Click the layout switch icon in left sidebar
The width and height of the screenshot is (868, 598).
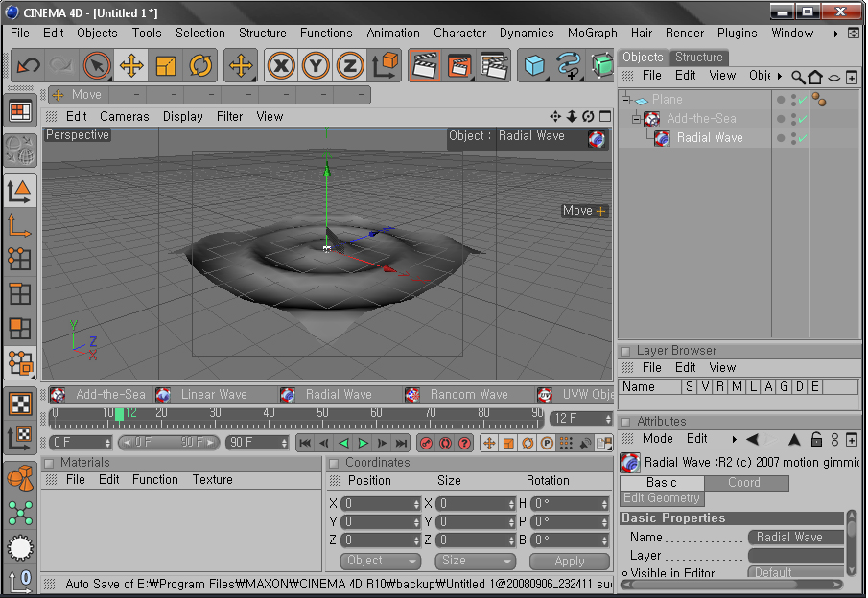(20, 112)
